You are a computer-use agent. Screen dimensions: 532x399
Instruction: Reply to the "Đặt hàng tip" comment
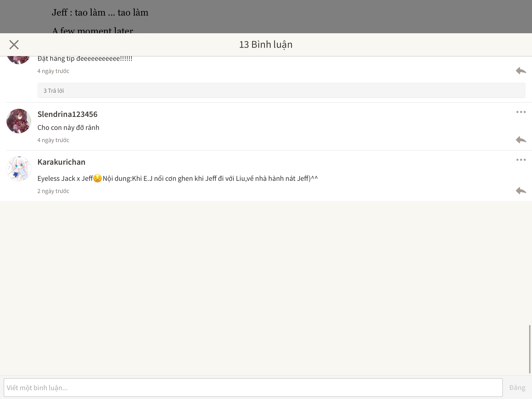[521, 71]
